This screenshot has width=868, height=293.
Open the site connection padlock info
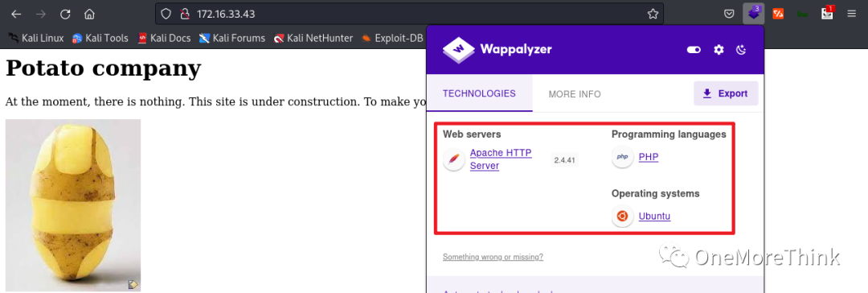(186, 14)
